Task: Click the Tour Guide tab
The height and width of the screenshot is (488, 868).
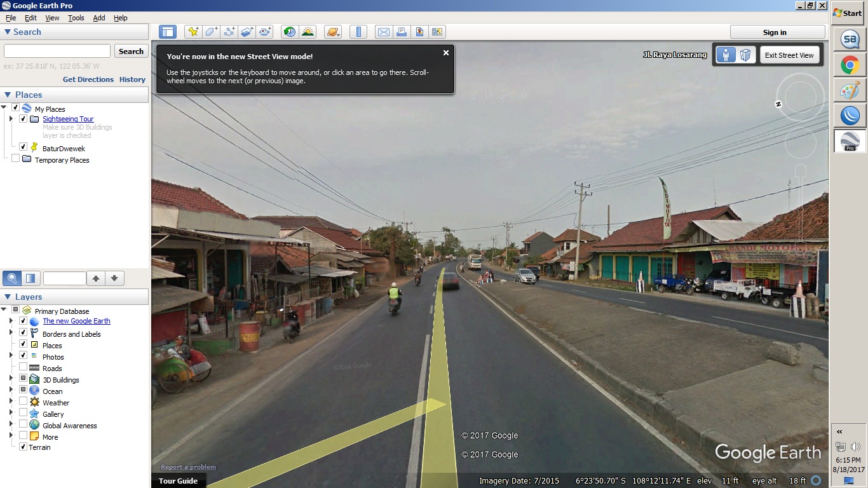Action: coord(178,481)
